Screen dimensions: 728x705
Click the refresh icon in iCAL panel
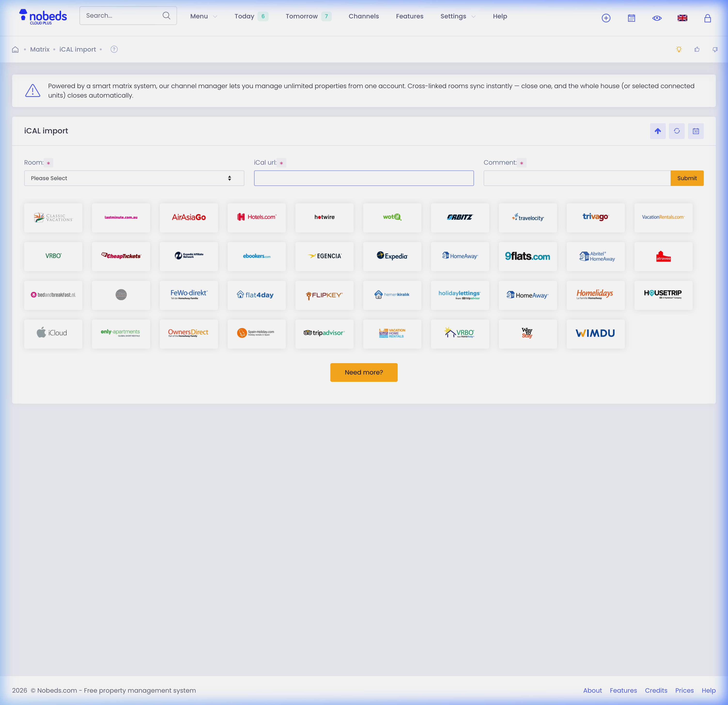(x=676, y=131)
